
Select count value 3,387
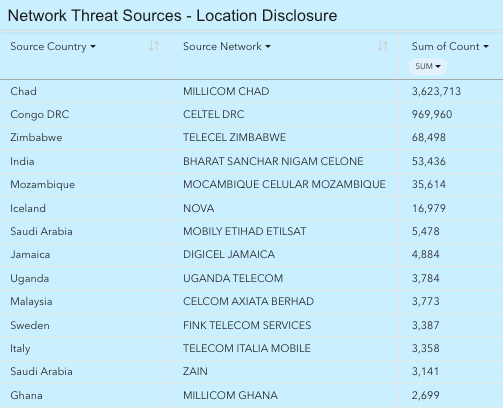tap(425, 325)
